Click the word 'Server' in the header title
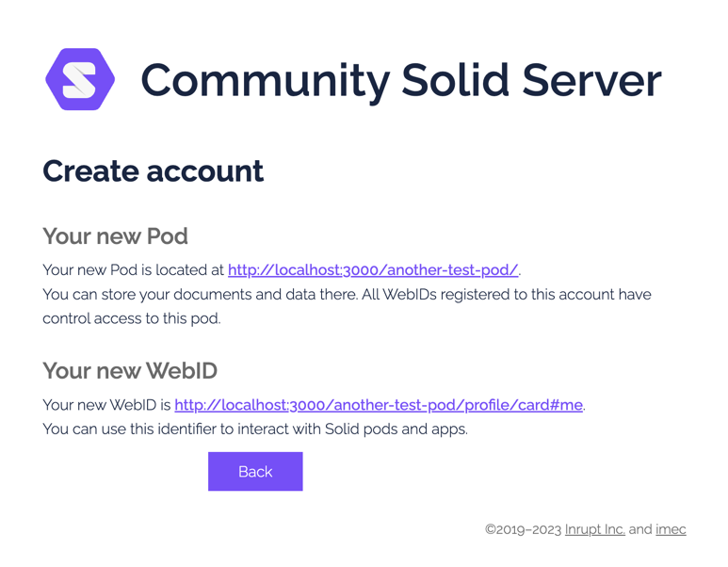The width and height of the screenshot is (728, 567). pyautogui.click(x=592, y=80)
